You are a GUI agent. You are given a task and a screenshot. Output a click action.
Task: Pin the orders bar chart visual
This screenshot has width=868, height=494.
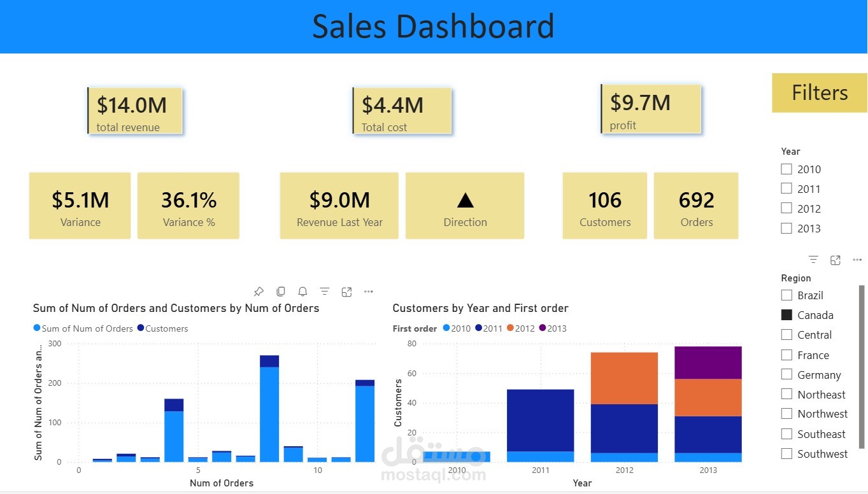pyautogui.click(x=259, y=292)
